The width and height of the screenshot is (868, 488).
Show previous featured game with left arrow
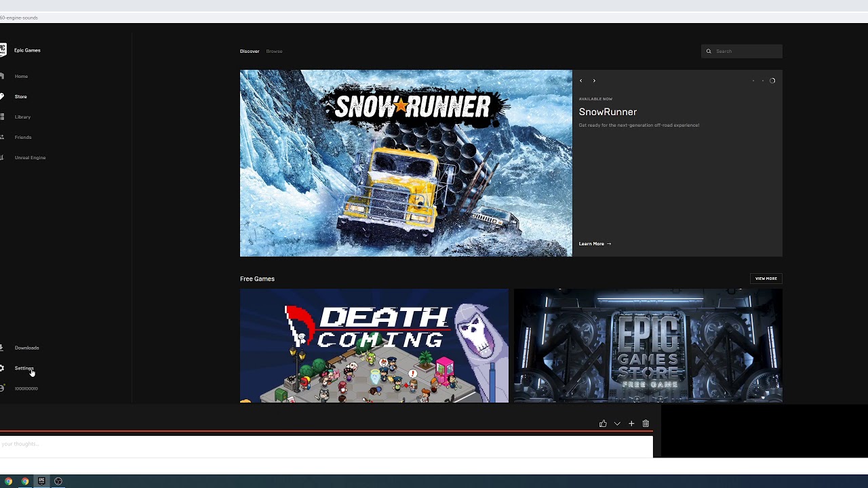point(580,81)
